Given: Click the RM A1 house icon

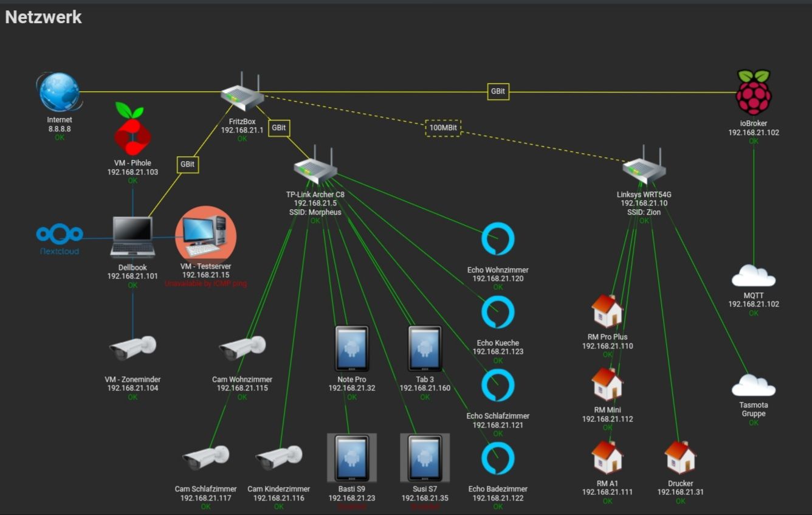Looking at the screenshot, I should click(607, 457).
